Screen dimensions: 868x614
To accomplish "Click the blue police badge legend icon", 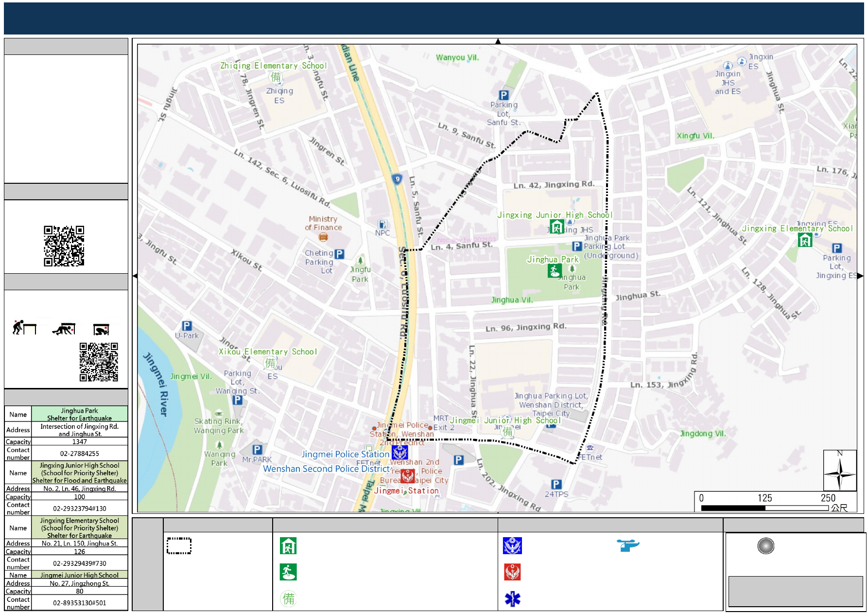I will (x=512, y=546).
